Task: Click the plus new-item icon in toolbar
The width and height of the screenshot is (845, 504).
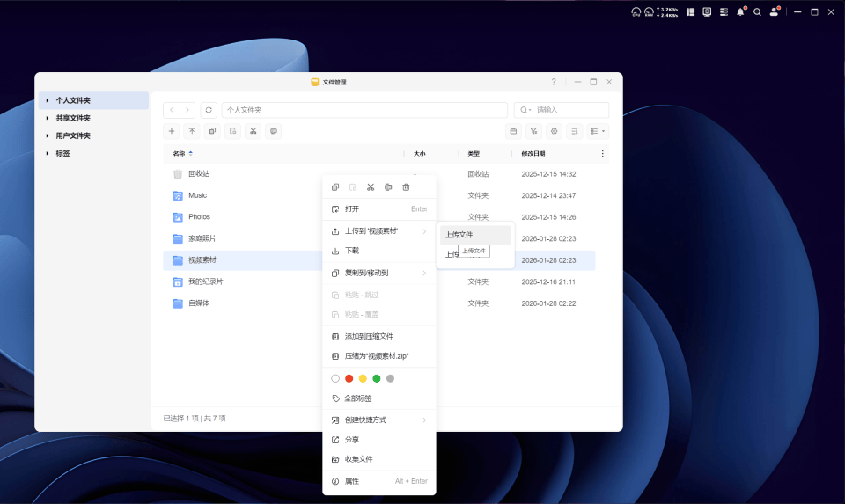Action: (173, 131)
